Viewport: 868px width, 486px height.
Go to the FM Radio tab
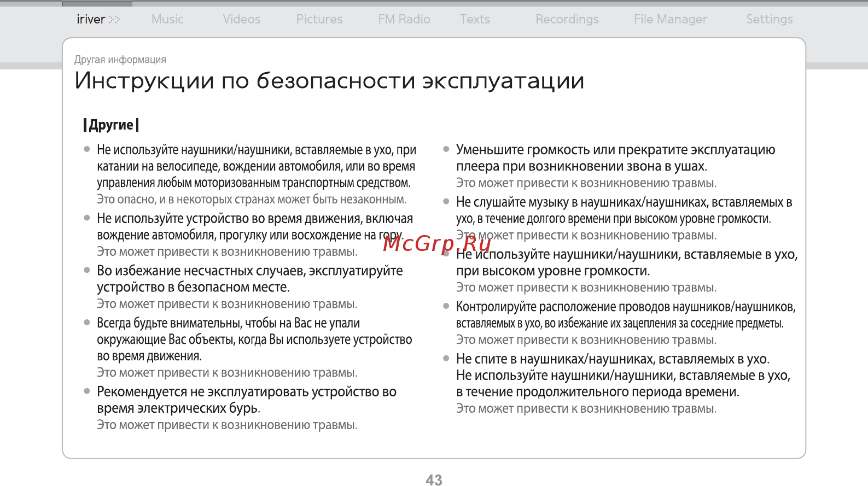point(404,20)
